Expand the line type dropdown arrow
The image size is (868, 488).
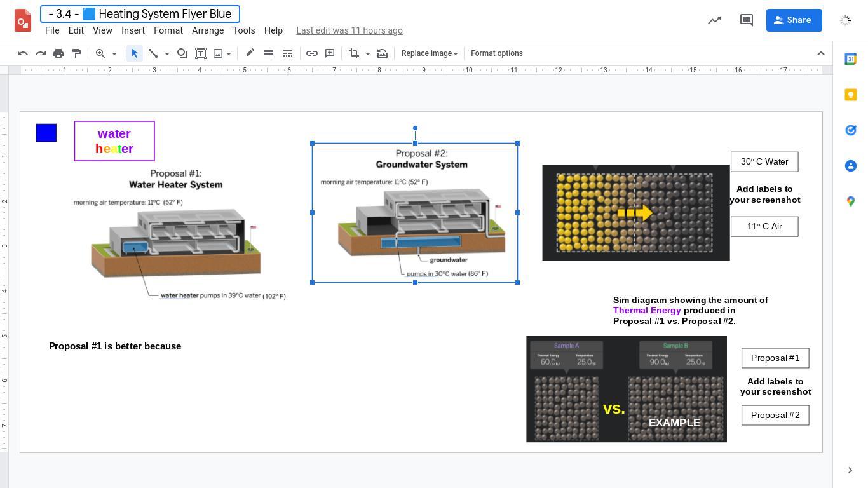[x=167, y=53]
